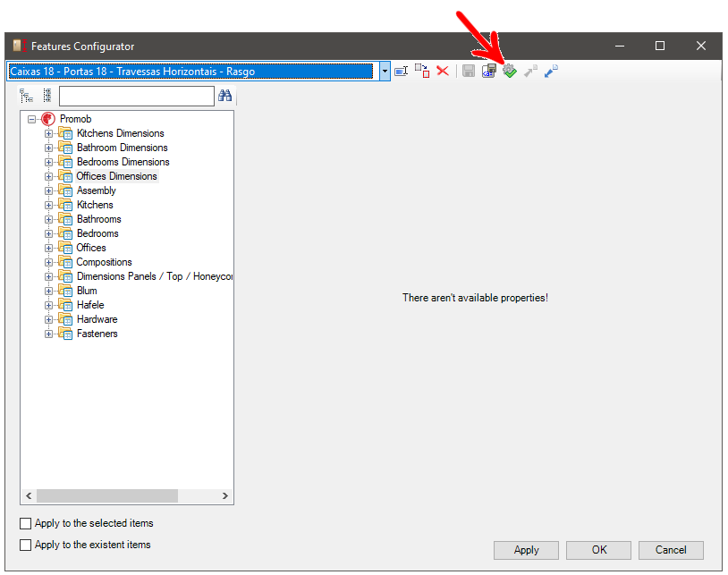Expand the Kitchens folder node

tap(48, 205)
